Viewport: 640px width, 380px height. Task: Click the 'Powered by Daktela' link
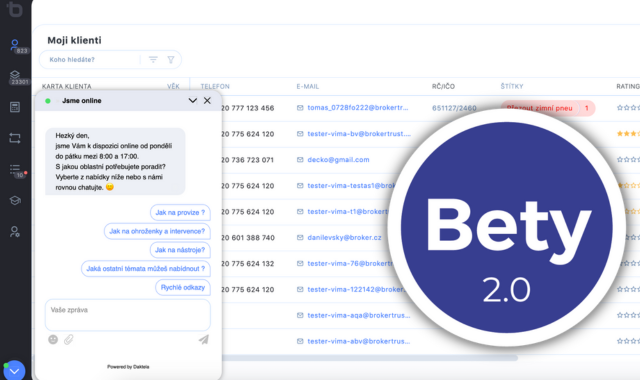128,367
